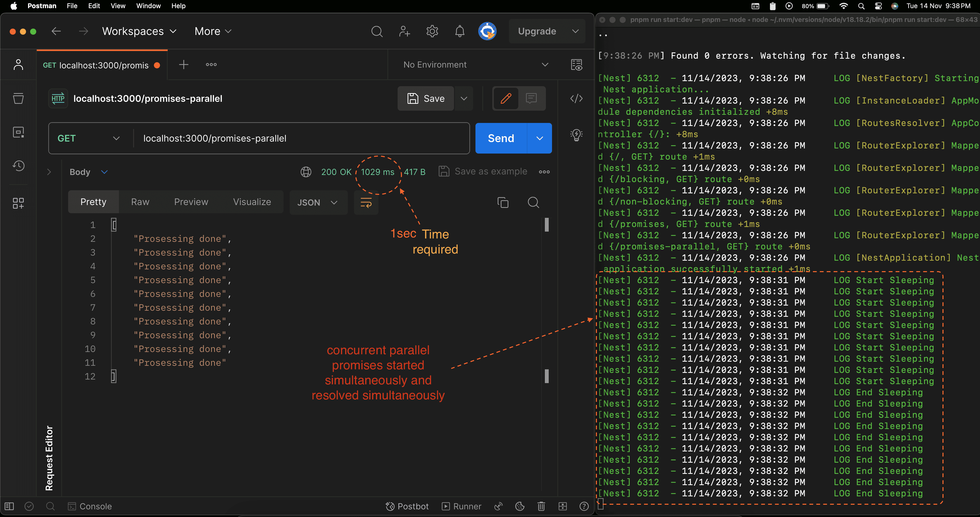Click the invite user icon
The image size is (980, 517).
(405, 31)
